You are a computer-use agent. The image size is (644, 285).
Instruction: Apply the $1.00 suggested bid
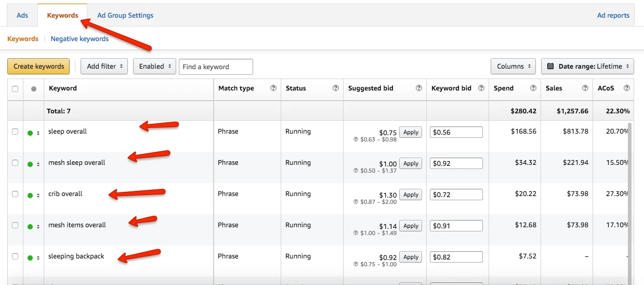coord(411,163)
